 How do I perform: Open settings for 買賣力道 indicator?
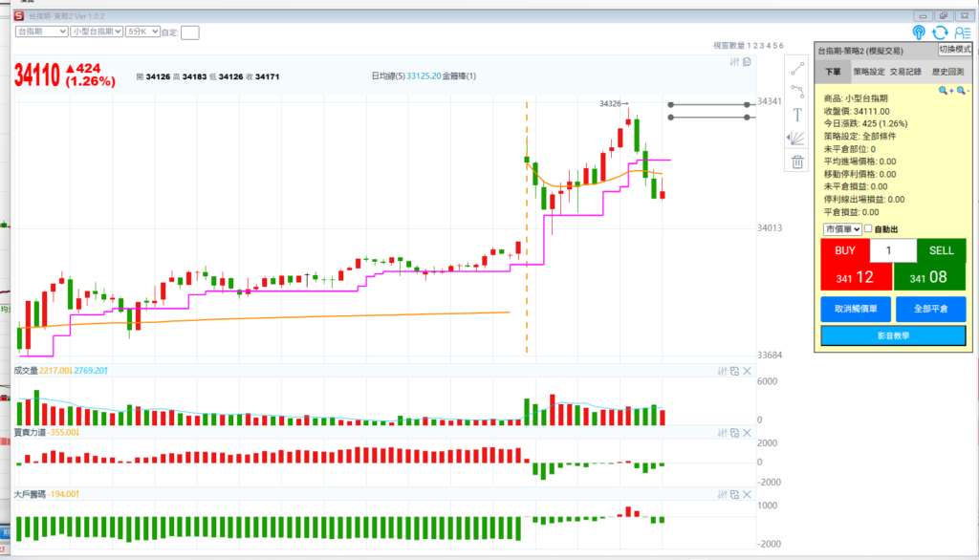tap(722, 433)
